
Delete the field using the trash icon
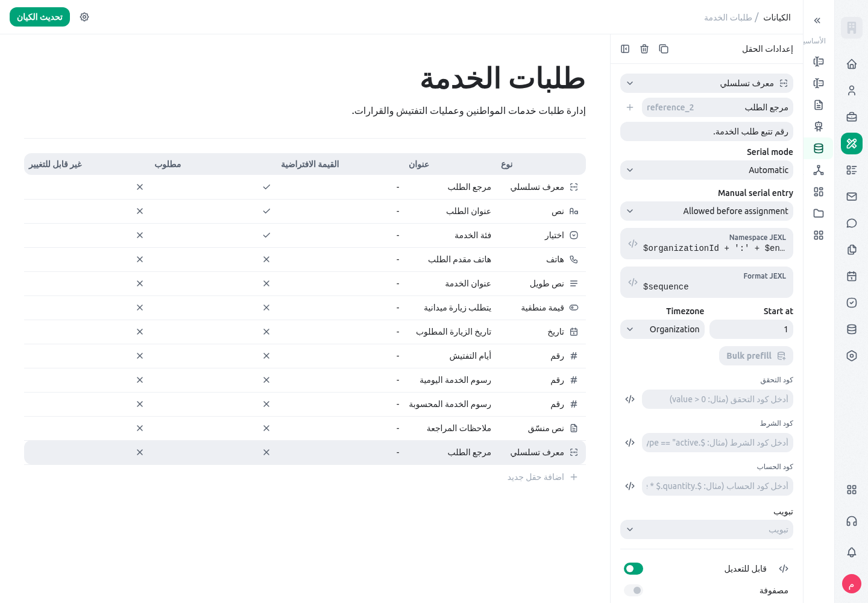click(x=644, y=49)
